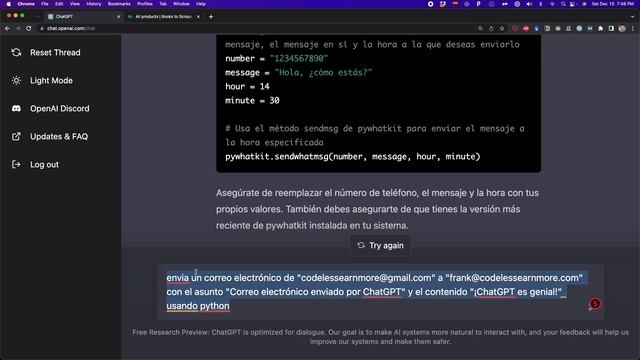Open the History menu

tap(94, 4)
